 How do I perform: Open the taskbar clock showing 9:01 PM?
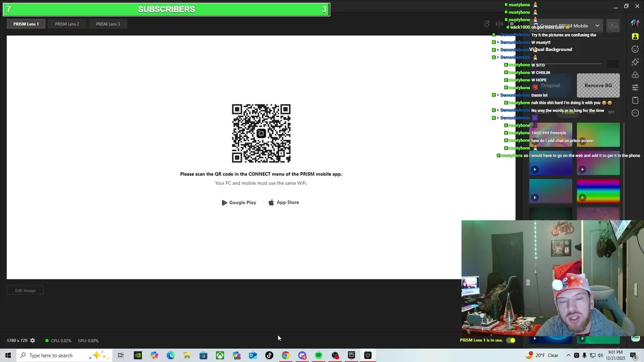pos(616,355)
